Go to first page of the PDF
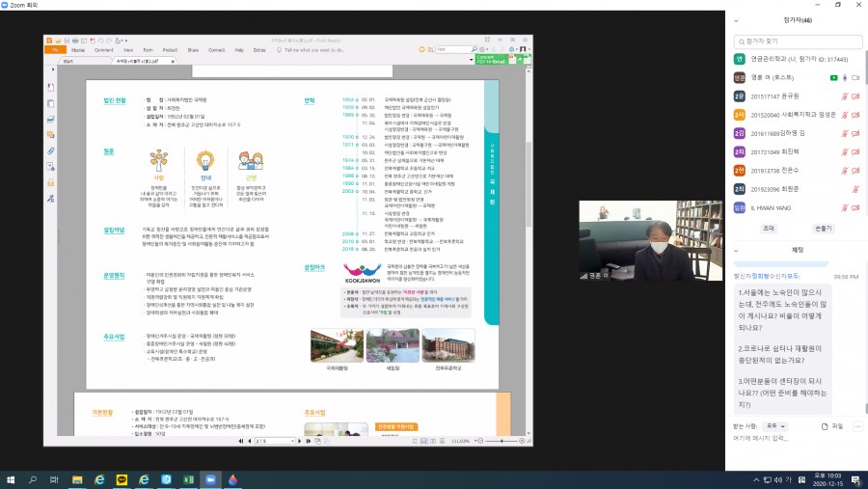 pyautogui.click(x=241, y=441)
